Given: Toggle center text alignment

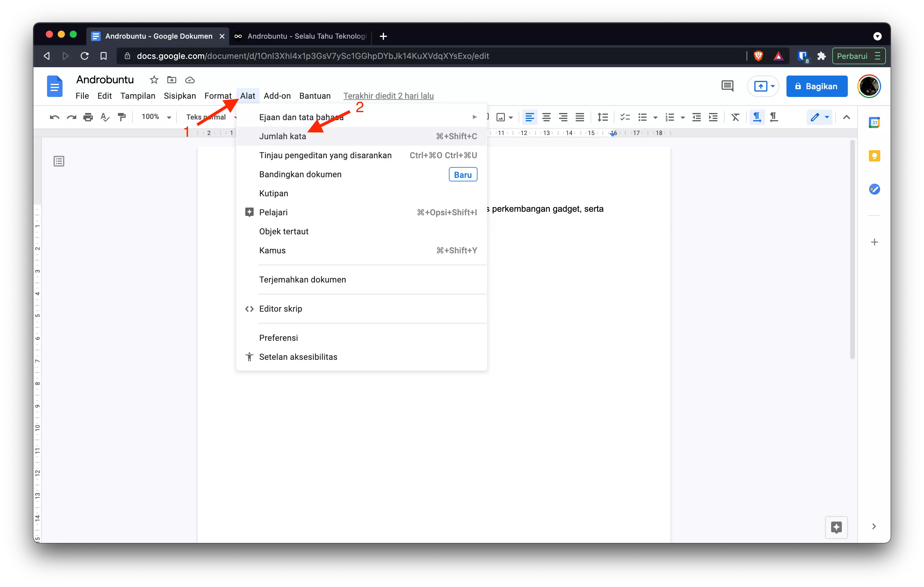Looking at the screenshot, I should tap(547, 117).
